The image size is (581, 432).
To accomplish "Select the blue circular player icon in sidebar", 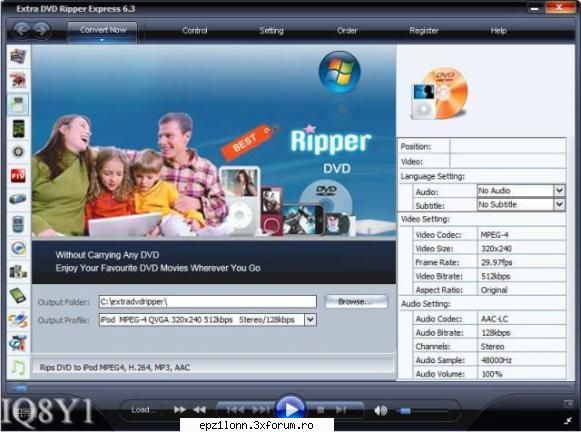I will (18, 248).
